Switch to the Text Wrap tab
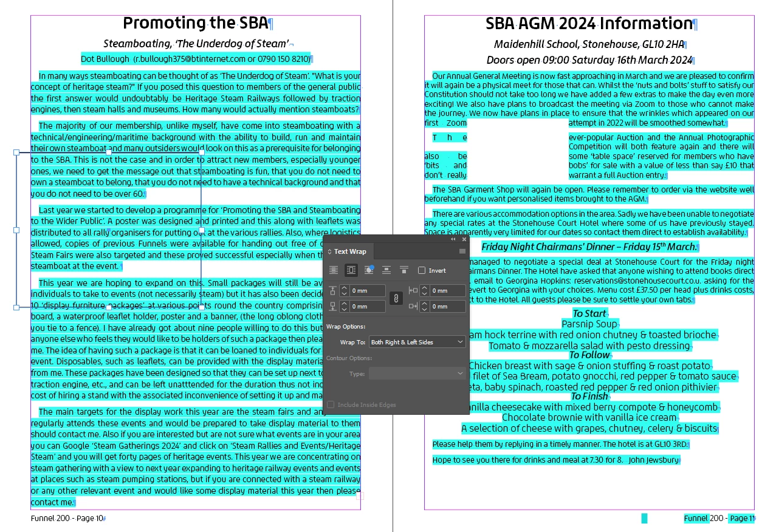The height and width of the screenshot is (532, 776). (x=349, y=251)
